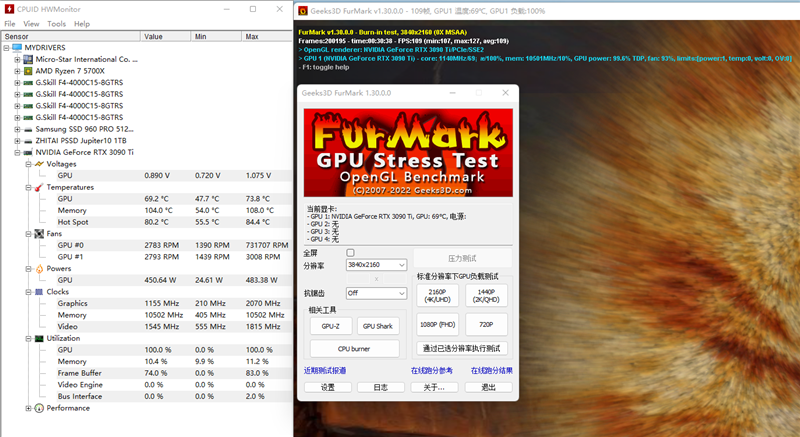Screen dimensions: 800x437
Task: Open the 3840x2160 resolution dropdown
Action: [376, 265]
